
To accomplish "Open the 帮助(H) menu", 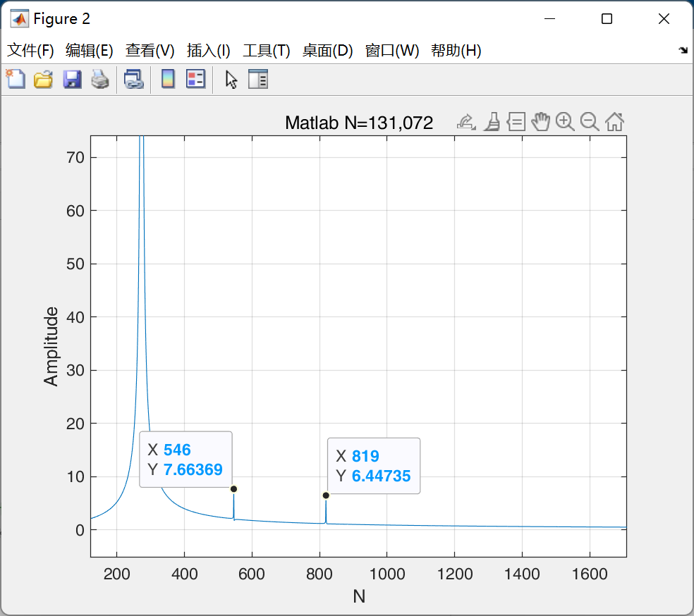I will coord(456,51).
